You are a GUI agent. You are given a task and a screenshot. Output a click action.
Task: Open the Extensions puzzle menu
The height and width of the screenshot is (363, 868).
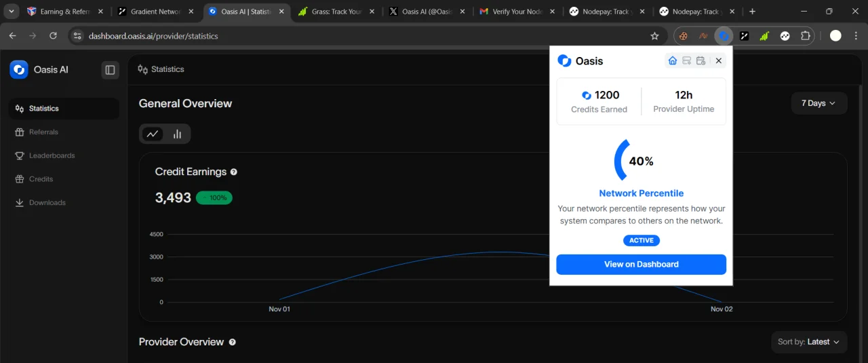tap(806, 36)
